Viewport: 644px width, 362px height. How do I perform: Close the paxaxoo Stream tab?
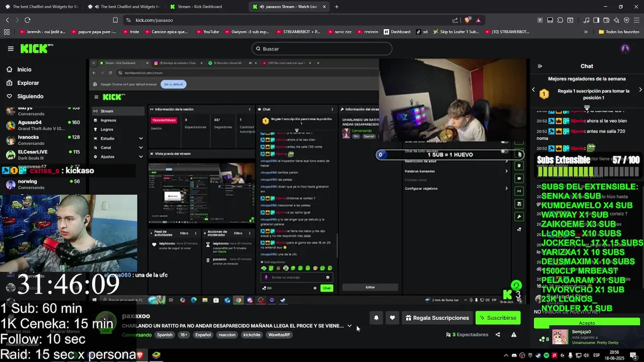coord(324,7)
